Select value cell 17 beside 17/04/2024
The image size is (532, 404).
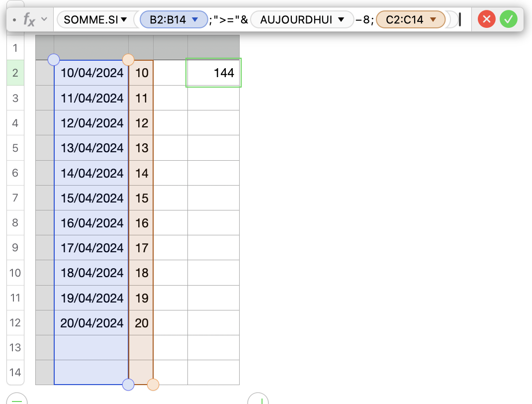tap(141, 248)
